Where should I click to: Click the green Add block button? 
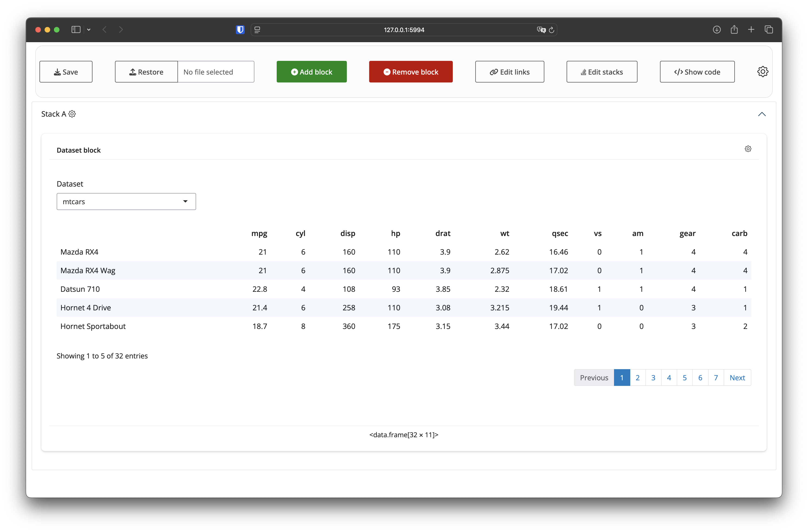[x=311, y=72]
